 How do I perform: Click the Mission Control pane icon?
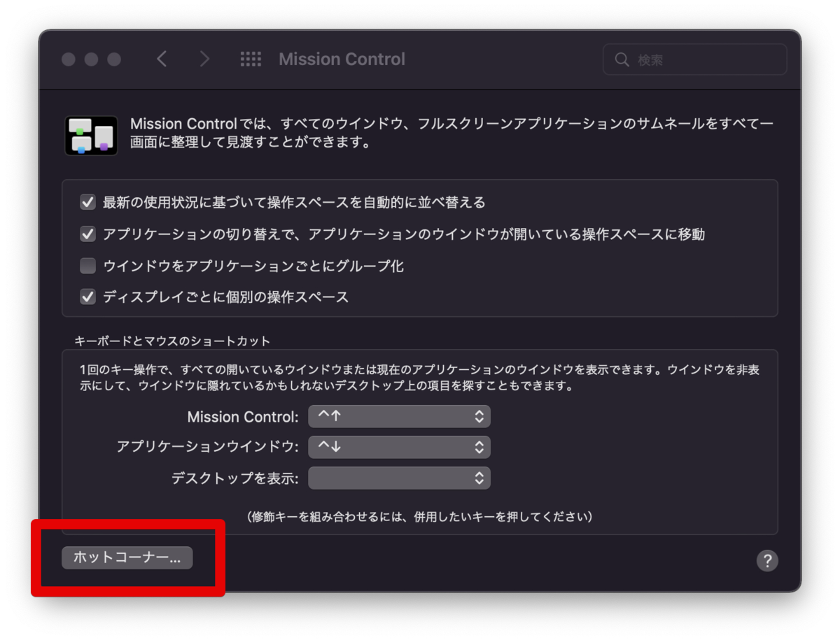click(x=91, y=135)
